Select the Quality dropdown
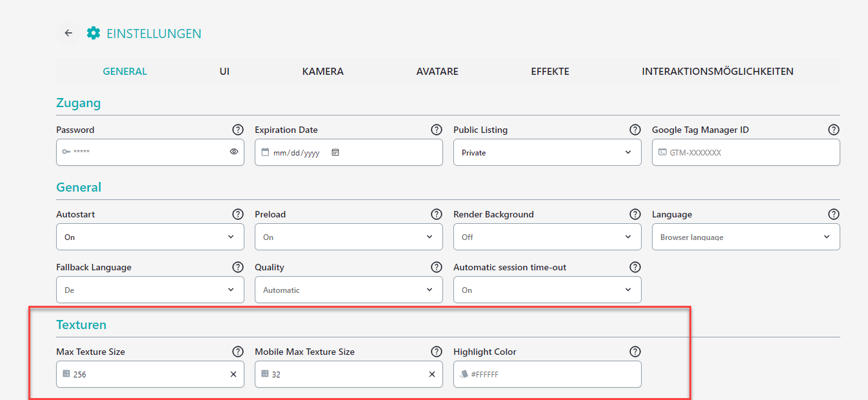The width and height of the screenshot is (868, 400). (x=348, y=290)
